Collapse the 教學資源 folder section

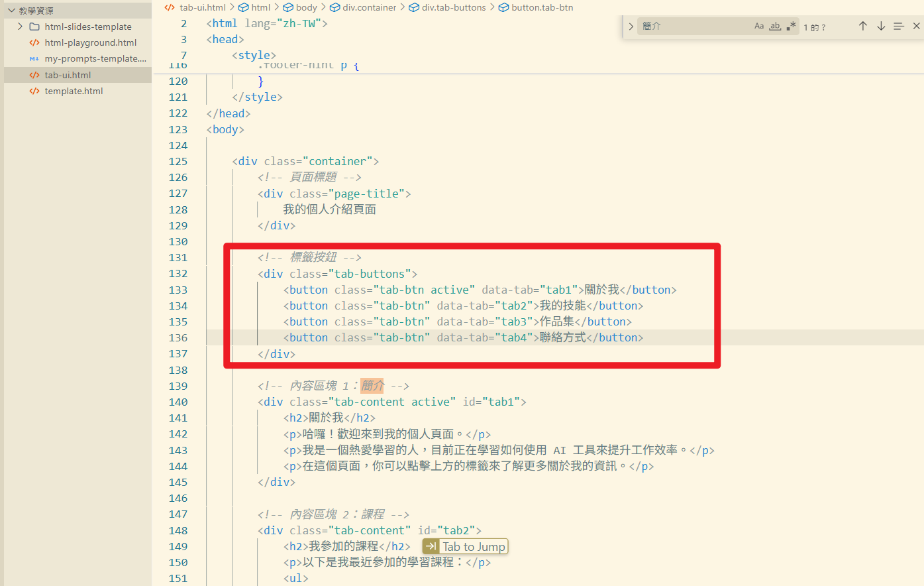click(x=11, y=11)
